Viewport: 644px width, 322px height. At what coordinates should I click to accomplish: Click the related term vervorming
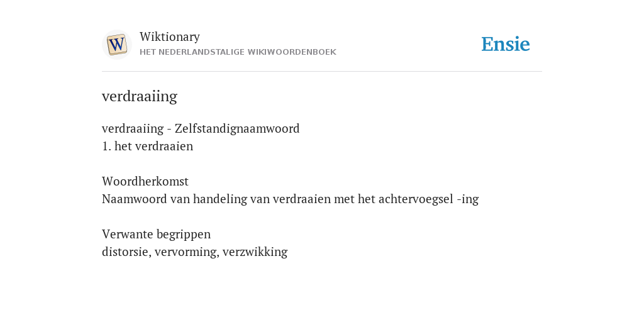(x=186, y=252)
